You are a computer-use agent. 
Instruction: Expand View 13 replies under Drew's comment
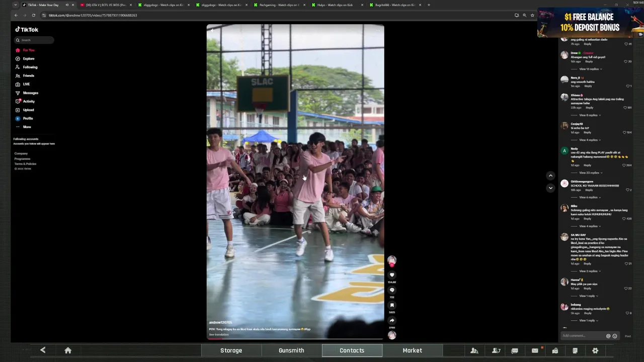[x=590, y=69]
